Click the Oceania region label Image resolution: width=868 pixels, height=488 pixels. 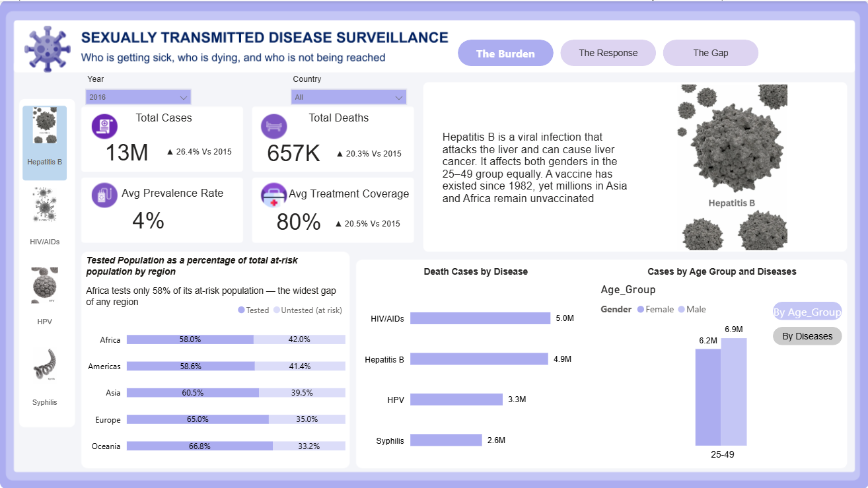(x=106, y=446)
